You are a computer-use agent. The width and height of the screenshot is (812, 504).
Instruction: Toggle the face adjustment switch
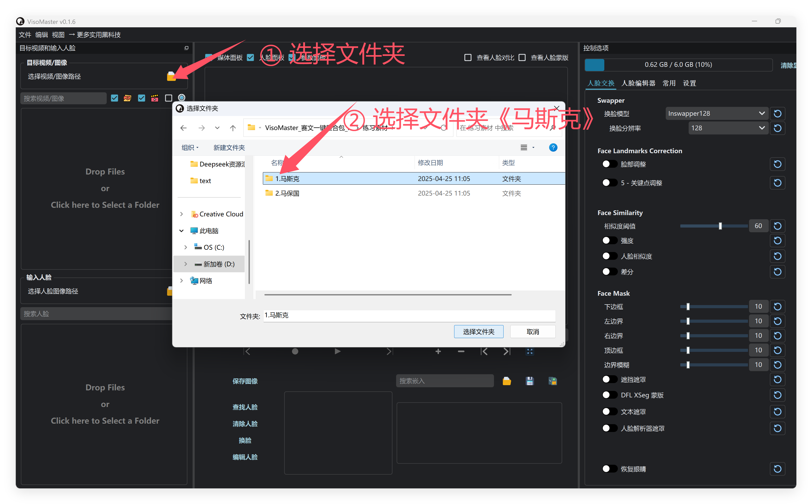coord(610,164)
